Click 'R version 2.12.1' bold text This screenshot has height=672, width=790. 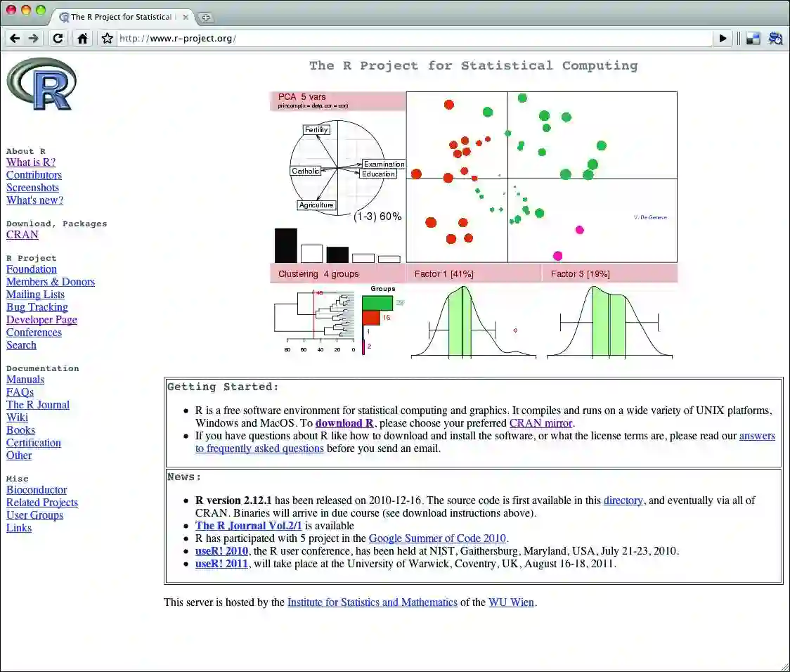(x=233, y=500)
